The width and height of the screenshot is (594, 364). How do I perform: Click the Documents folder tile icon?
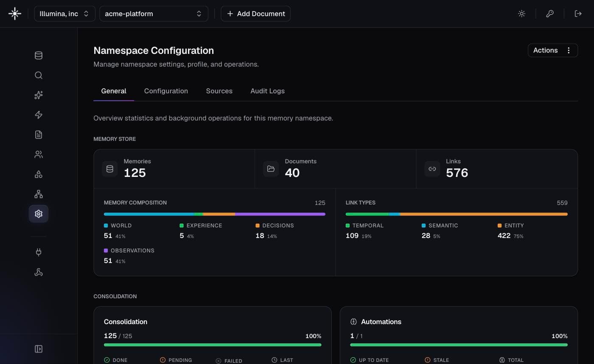click(271, 169)
